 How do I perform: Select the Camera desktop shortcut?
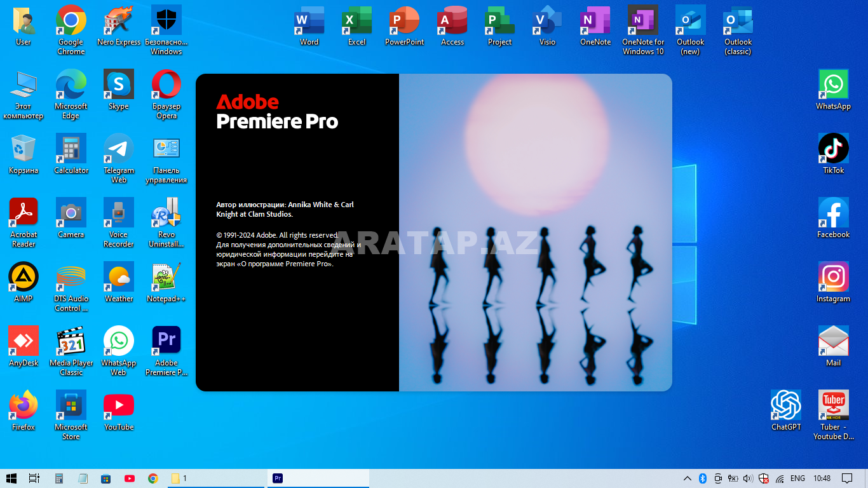pos(71,218)
